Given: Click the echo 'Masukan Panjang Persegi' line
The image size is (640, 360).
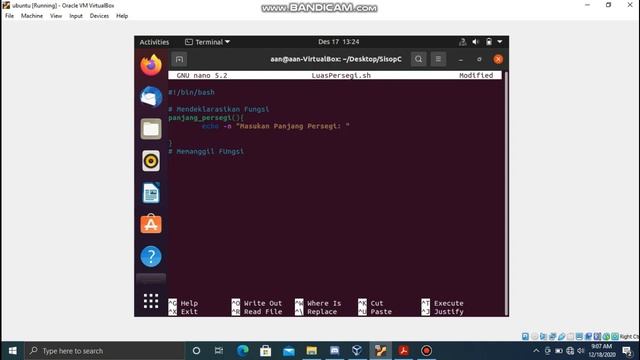Looking at the screenshot, I should 276,127.
